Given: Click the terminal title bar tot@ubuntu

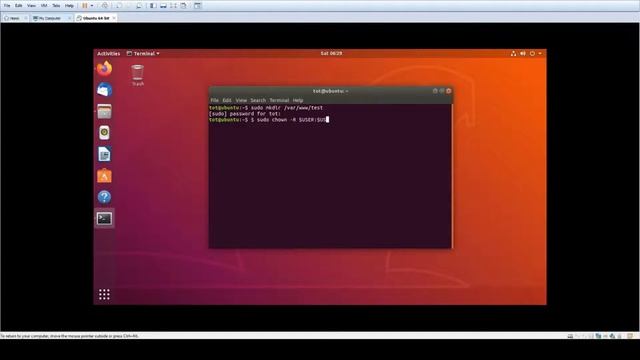Looking at the screenshot, I should (x=330, y=91).
